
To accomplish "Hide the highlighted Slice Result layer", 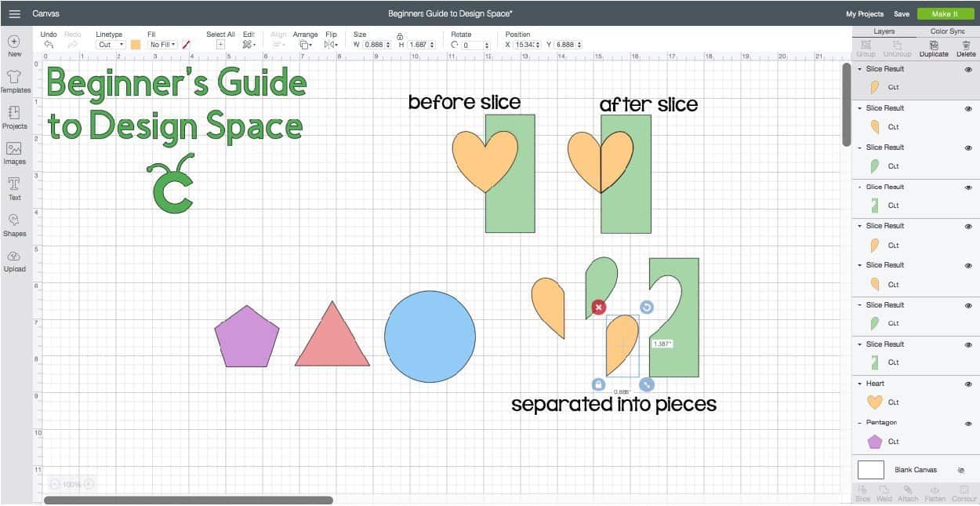I will click(968, 69).
